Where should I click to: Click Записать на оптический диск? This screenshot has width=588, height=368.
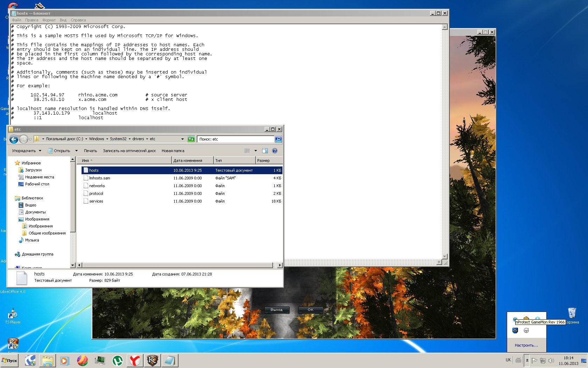coord(129,151)
